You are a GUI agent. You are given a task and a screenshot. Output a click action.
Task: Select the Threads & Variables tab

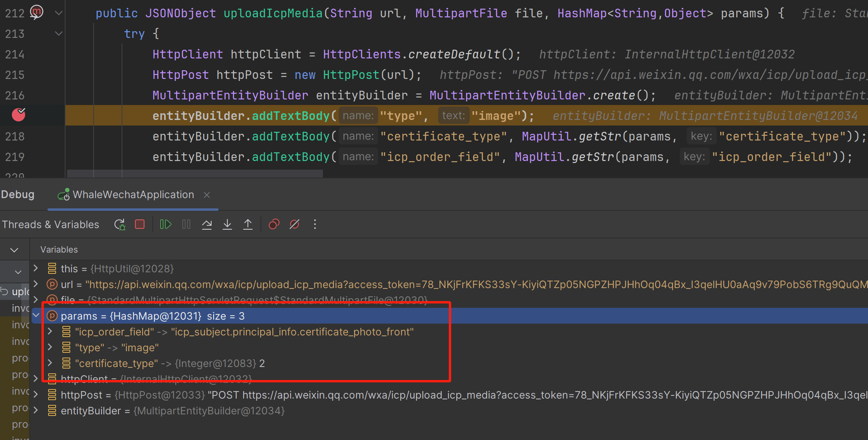51,225
